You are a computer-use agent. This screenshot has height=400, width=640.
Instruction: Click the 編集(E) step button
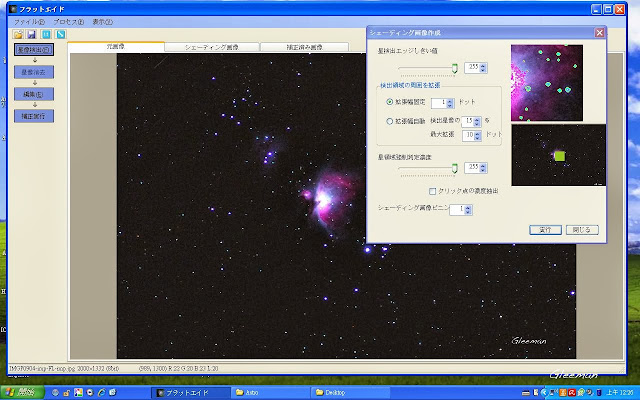pyautogui.click(x=34, y=94)
